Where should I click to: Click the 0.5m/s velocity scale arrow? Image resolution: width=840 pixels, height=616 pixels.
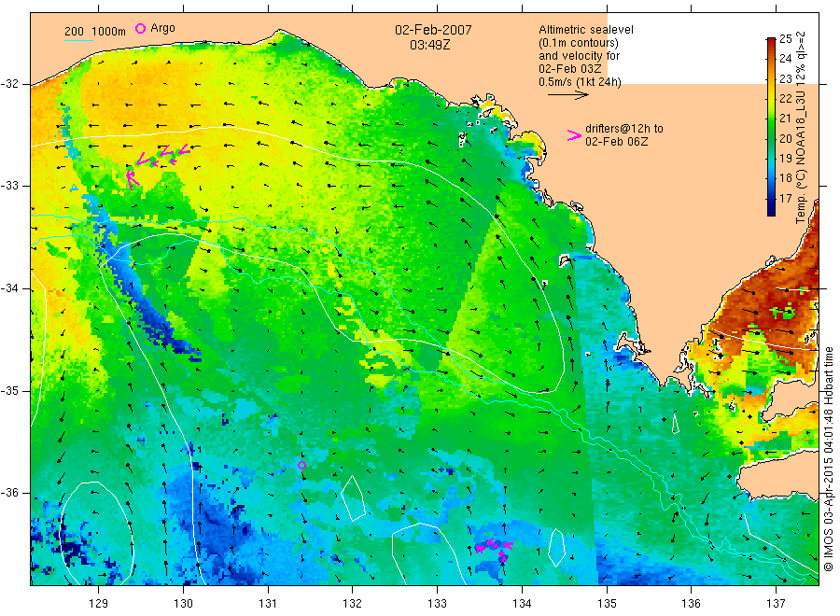[x=567, y=95]
